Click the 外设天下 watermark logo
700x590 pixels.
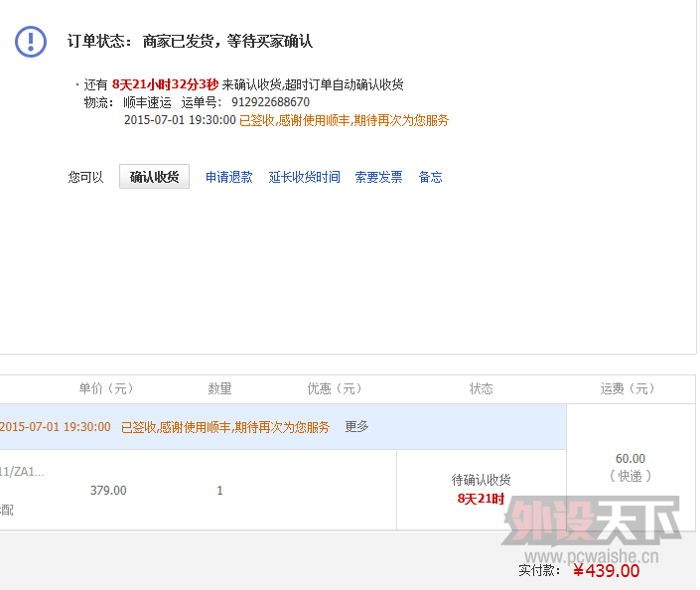click(x=592, y=523)
